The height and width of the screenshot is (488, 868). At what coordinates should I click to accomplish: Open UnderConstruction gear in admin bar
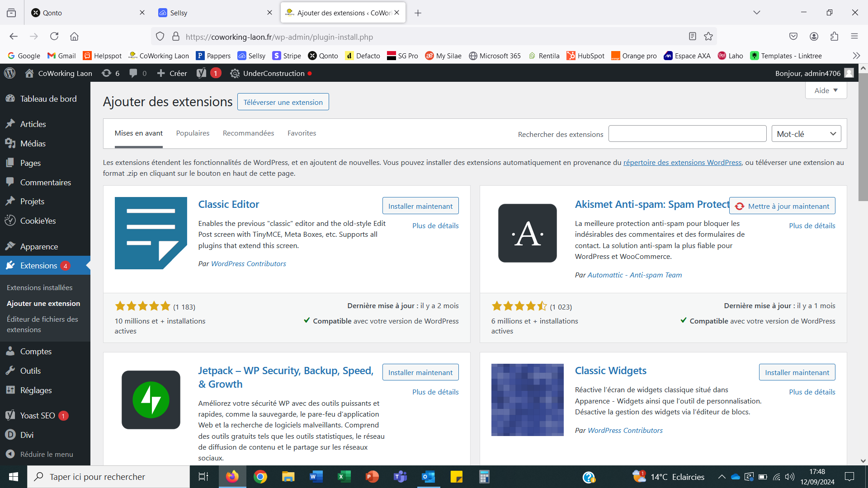pyautogui.click(x=235, y=73)
